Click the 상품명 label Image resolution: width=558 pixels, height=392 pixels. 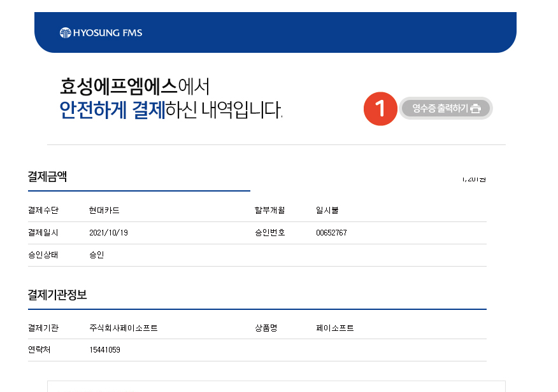pos(266,328)
